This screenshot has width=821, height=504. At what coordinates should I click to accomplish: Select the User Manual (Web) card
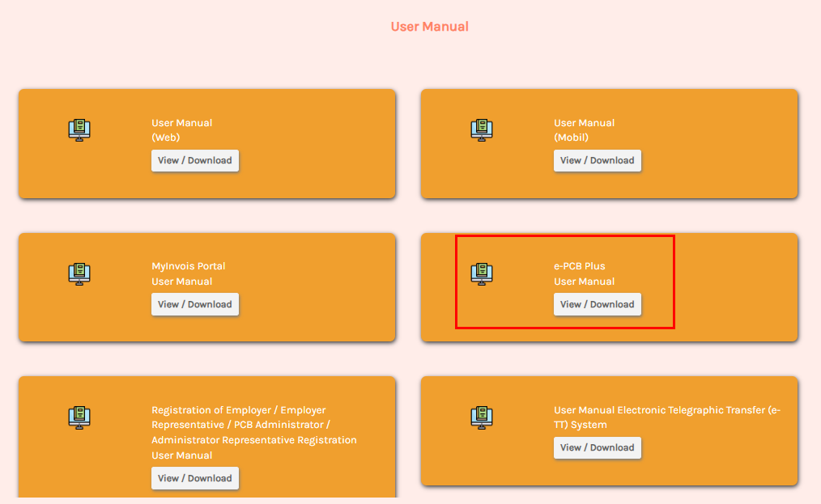[x=207, y=143]
